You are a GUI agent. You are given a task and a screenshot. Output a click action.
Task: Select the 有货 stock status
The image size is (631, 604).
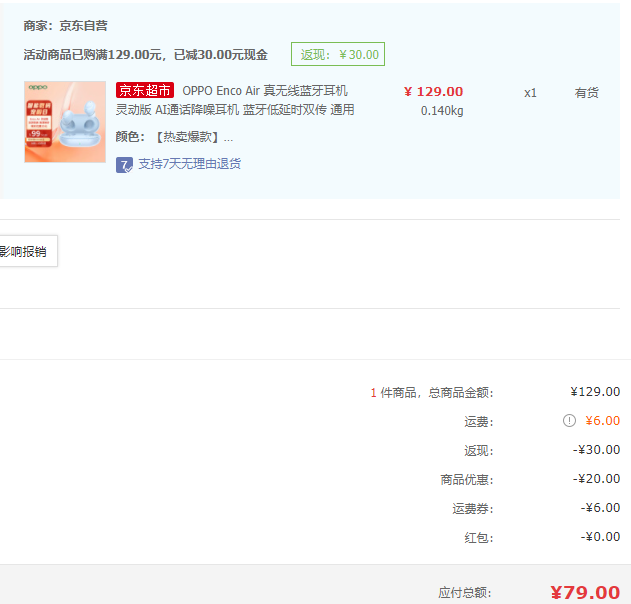pos(586,93)
